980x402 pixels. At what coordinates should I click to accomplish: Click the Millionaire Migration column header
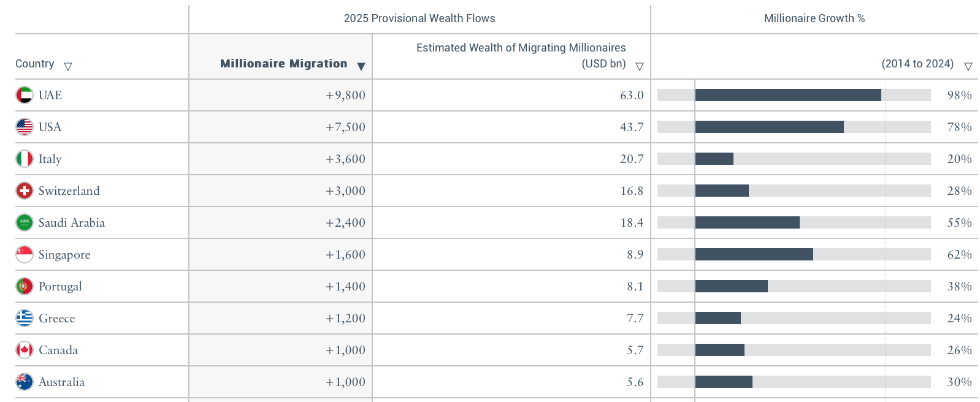(x=283, y=64)
